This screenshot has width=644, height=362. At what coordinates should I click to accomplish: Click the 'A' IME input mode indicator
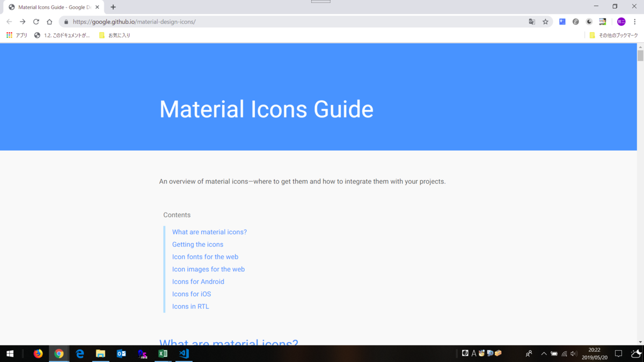(474, 353)
